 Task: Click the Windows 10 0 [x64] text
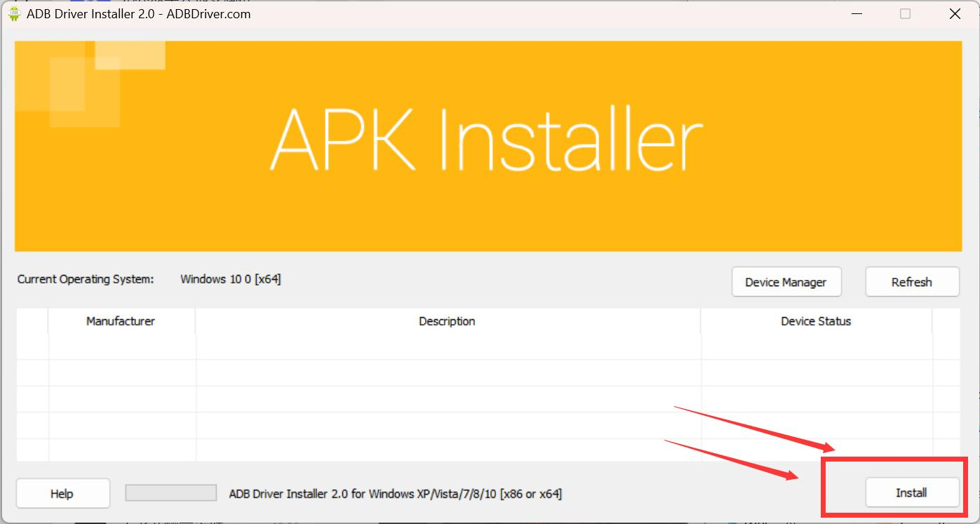tap(230, 279)
